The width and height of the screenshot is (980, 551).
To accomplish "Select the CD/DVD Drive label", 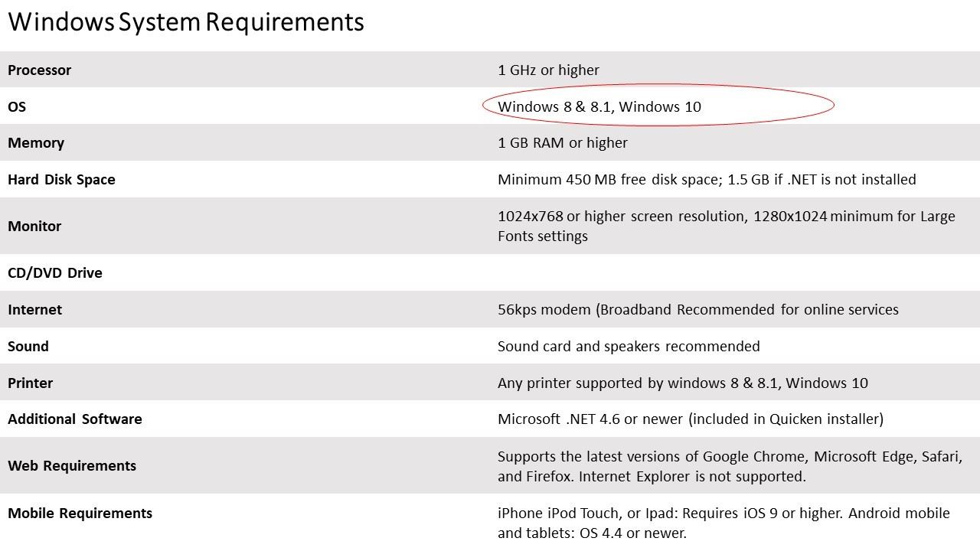I will [55, 273].
